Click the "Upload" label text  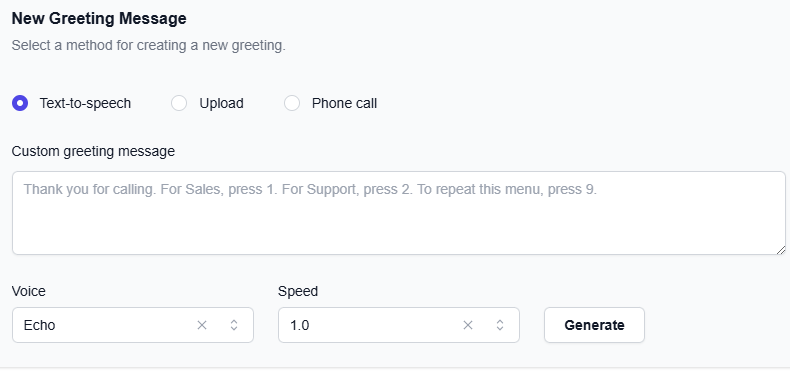coord(221,103)
